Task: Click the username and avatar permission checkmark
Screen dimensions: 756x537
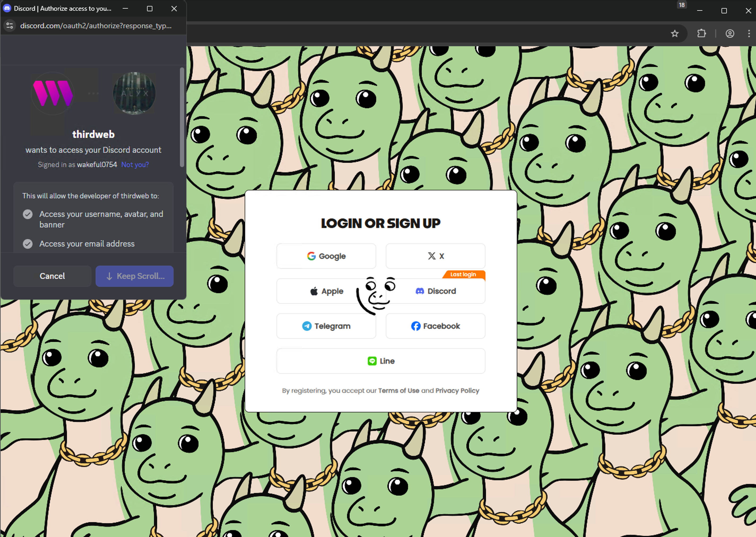Action: (x=28, y=214)
